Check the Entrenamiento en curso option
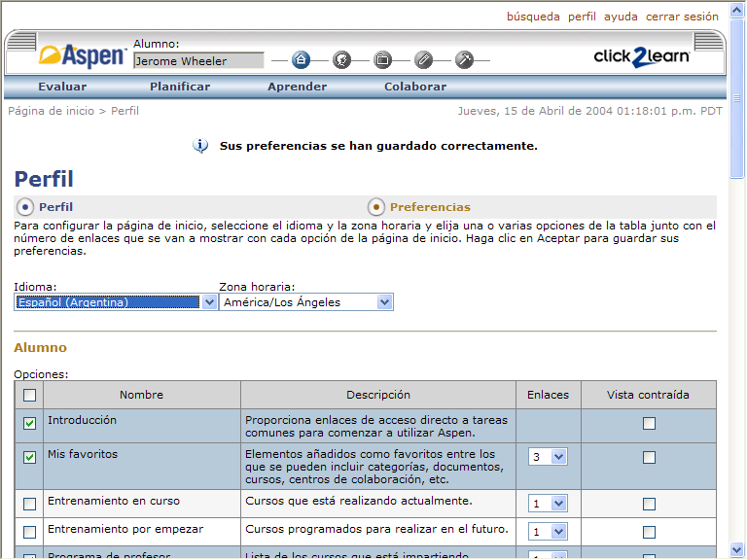The image size is (747, 560). (x=29, y=504)
